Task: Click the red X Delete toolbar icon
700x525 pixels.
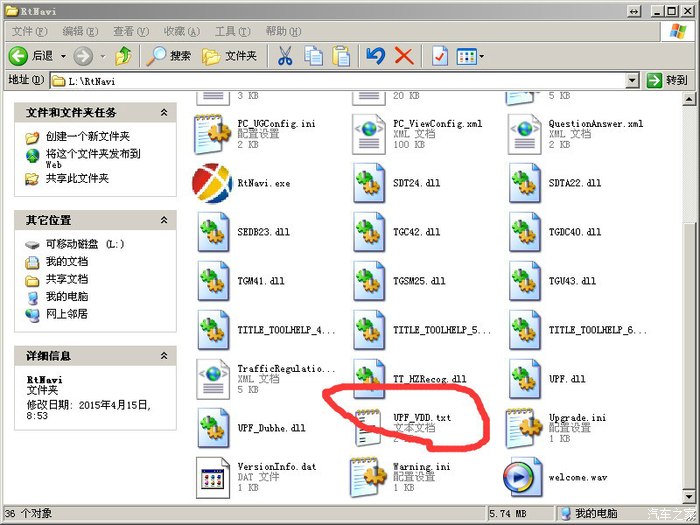Action: tap(404, 56)
